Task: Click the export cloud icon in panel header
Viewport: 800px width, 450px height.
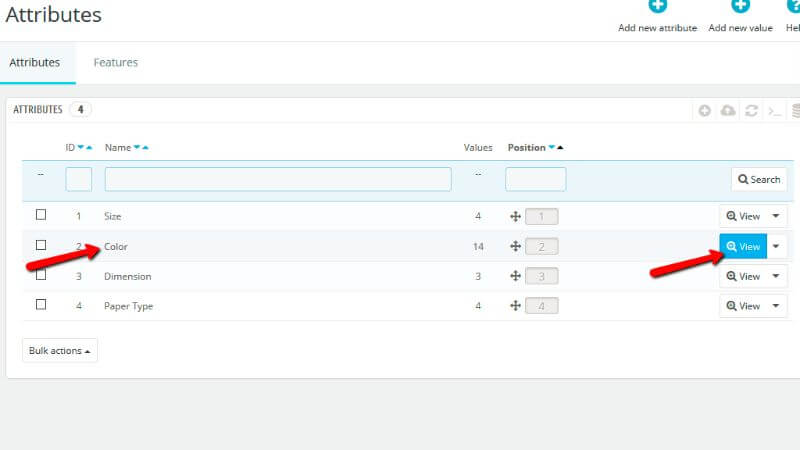Action: [x=728, y=110]
